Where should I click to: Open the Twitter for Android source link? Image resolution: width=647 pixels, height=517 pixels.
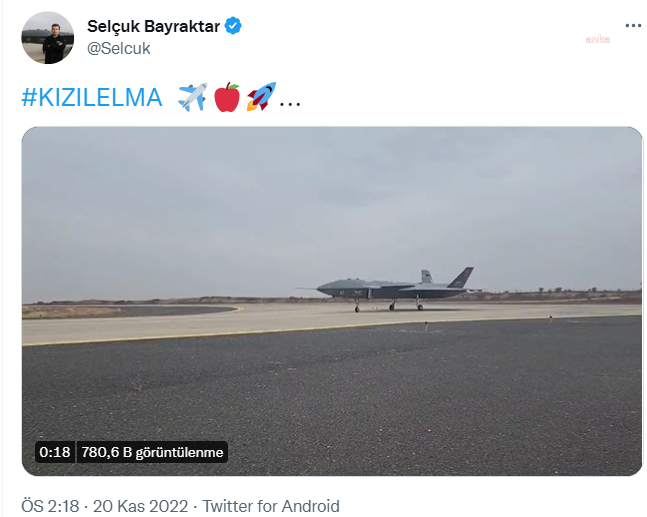coord(271,506)
